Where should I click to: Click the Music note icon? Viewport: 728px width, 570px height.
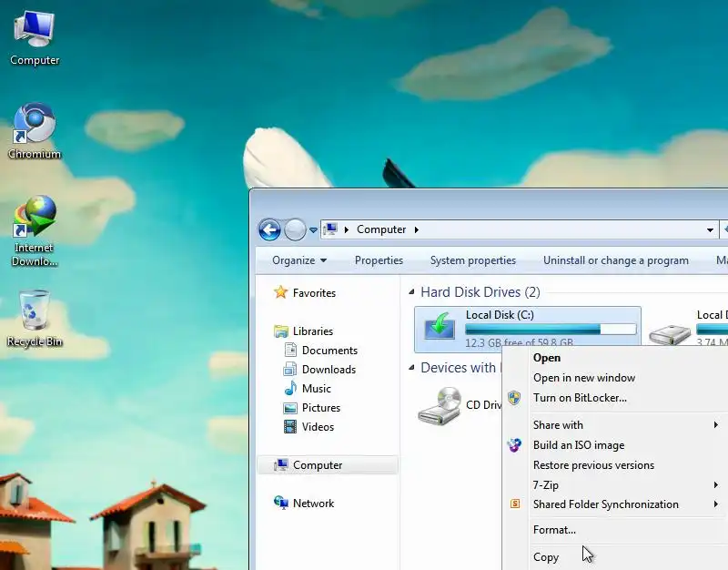[x=290, y=388]
